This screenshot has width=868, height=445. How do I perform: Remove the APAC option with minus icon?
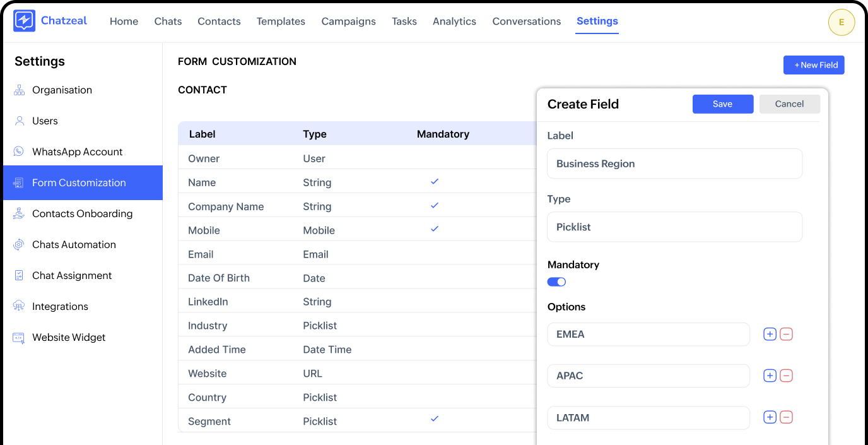pyautogui.click(x=786, y=376)
